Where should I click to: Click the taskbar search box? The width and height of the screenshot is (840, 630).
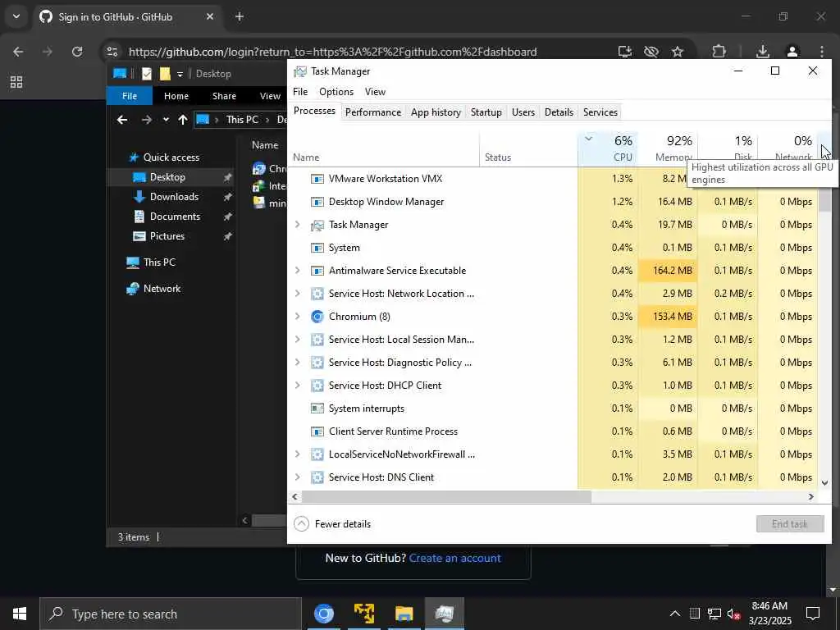pos(171,614)
